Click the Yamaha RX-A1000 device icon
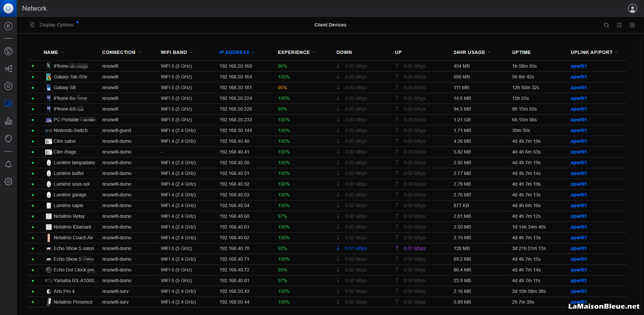The height and width of the screenshot is (315, 644). point(49,281)
